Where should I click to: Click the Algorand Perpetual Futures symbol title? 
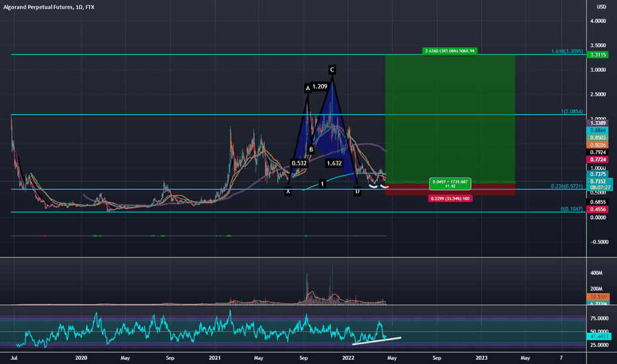(x=49, y=7)
